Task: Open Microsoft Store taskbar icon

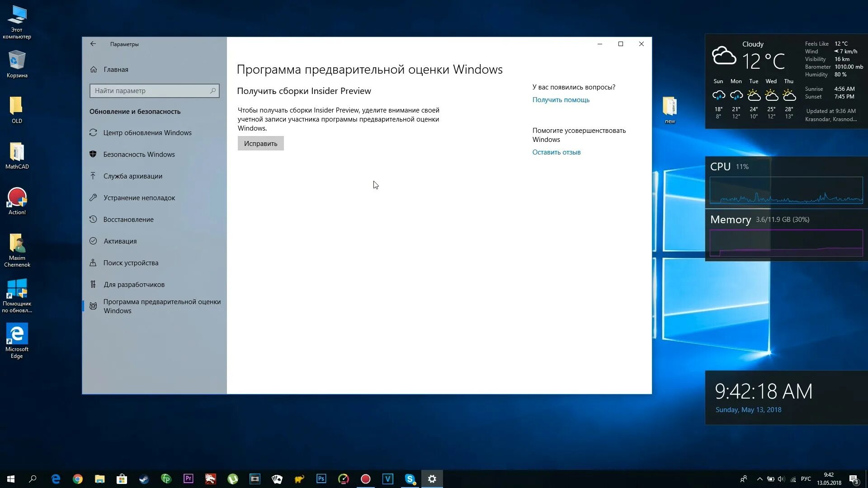Action: coord(122,479)
